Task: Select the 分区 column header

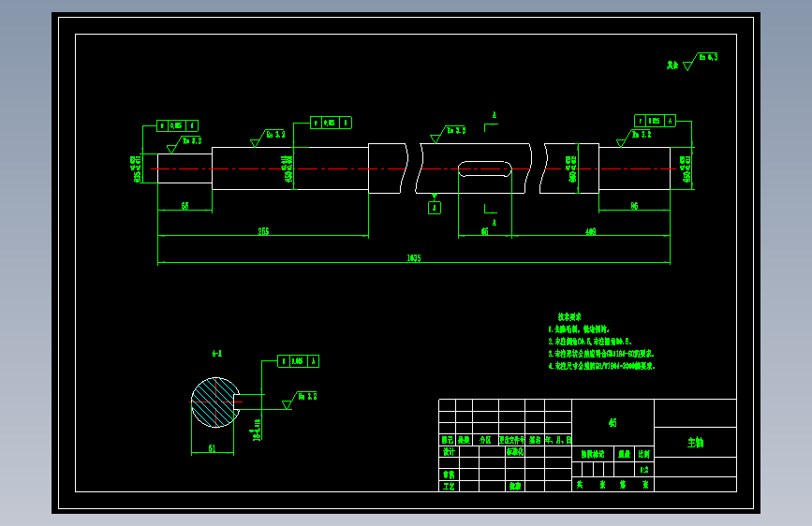Action: 485,440
